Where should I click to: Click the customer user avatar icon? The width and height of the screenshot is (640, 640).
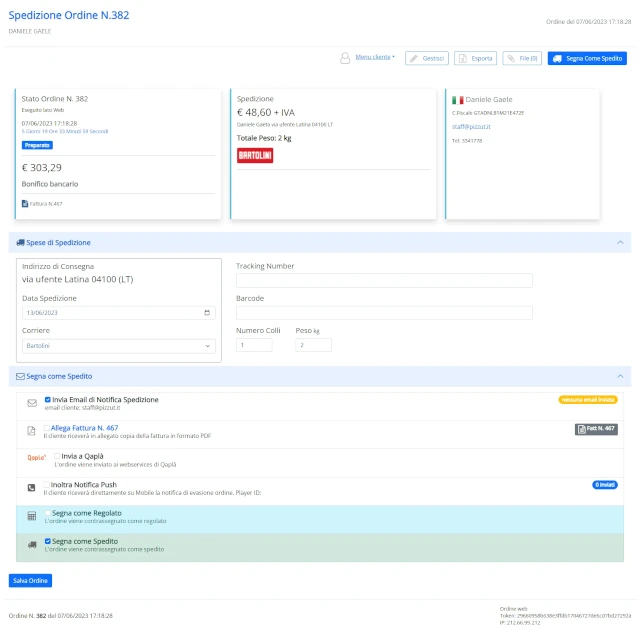[345, 58]
